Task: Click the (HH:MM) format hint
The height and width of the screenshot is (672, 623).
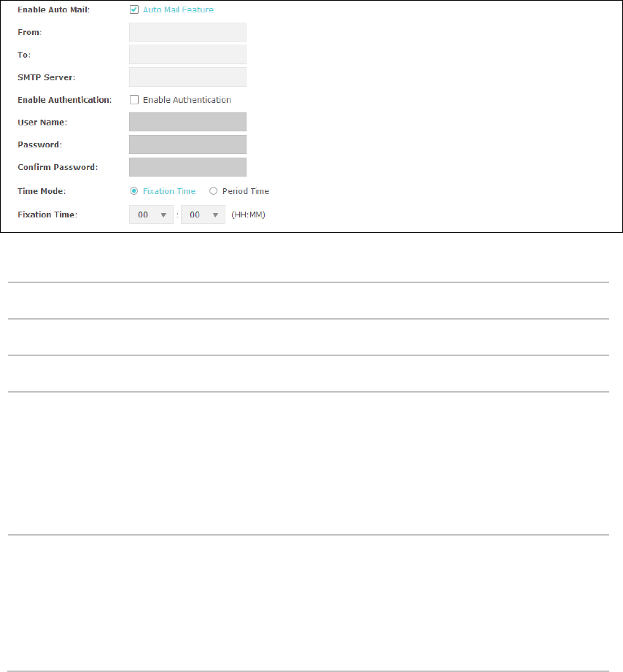Action: [249, 215]
